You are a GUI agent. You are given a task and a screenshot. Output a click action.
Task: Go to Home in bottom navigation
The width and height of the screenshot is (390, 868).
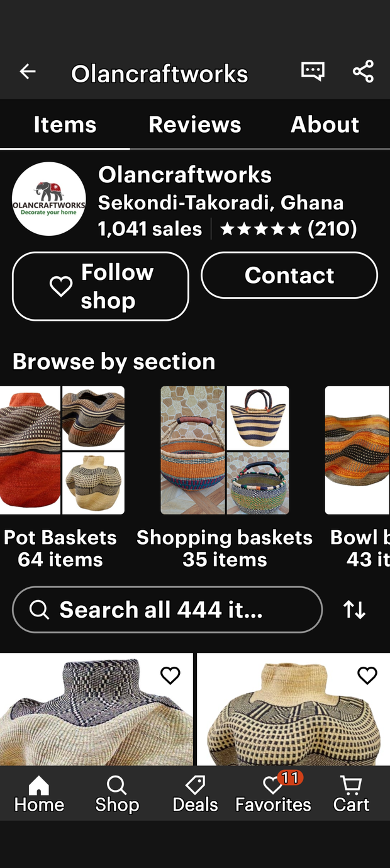pos(39,794)
